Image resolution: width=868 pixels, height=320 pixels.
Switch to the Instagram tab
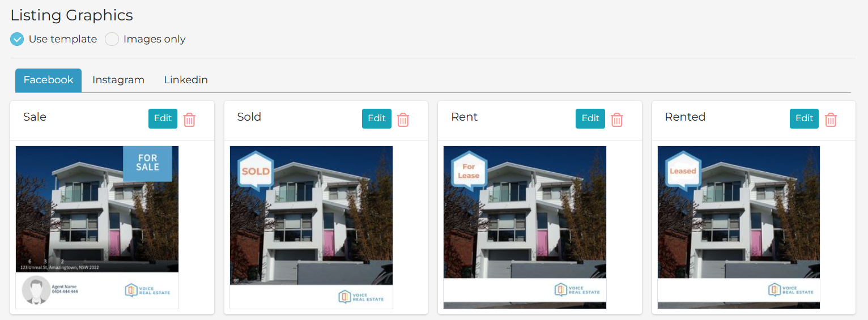118,80
